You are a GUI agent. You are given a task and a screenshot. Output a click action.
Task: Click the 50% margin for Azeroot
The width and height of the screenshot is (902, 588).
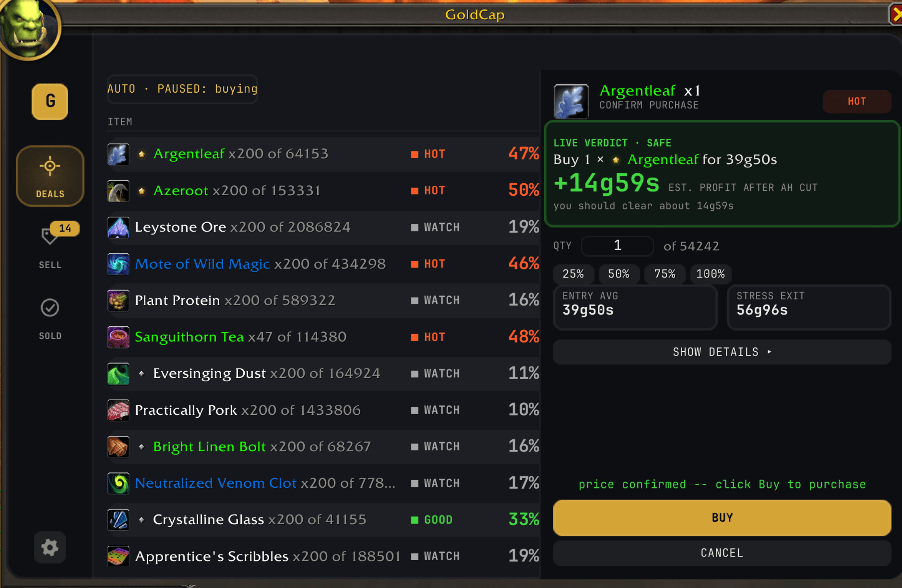pyautogui.click(x=524, y=190)
